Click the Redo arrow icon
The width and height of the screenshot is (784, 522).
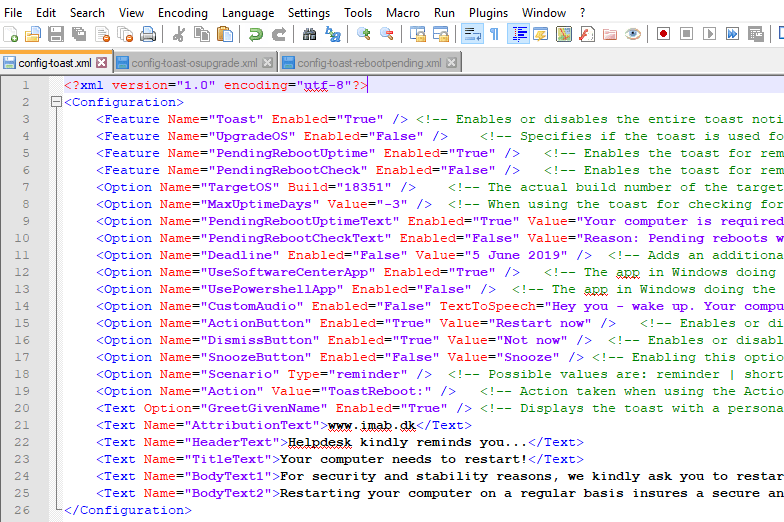(278, 34)
